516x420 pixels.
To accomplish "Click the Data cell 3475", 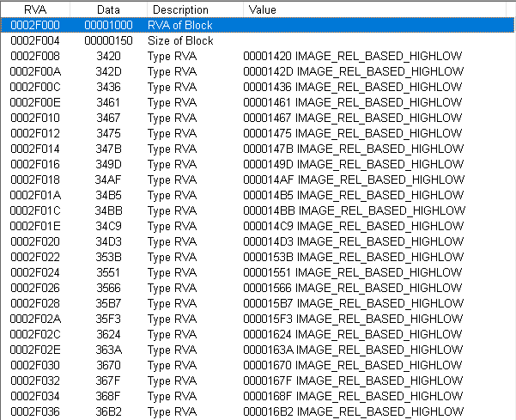I will pos(108,134).
